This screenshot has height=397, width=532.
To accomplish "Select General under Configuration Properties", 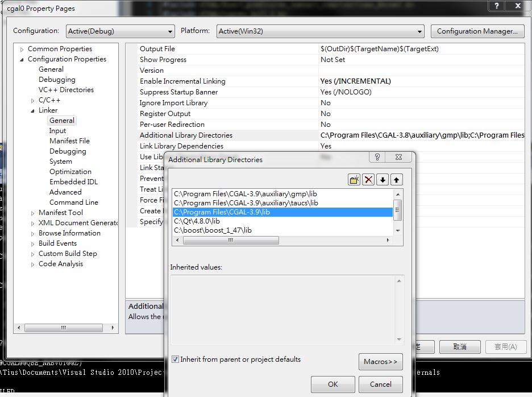I will click(51, 69).
